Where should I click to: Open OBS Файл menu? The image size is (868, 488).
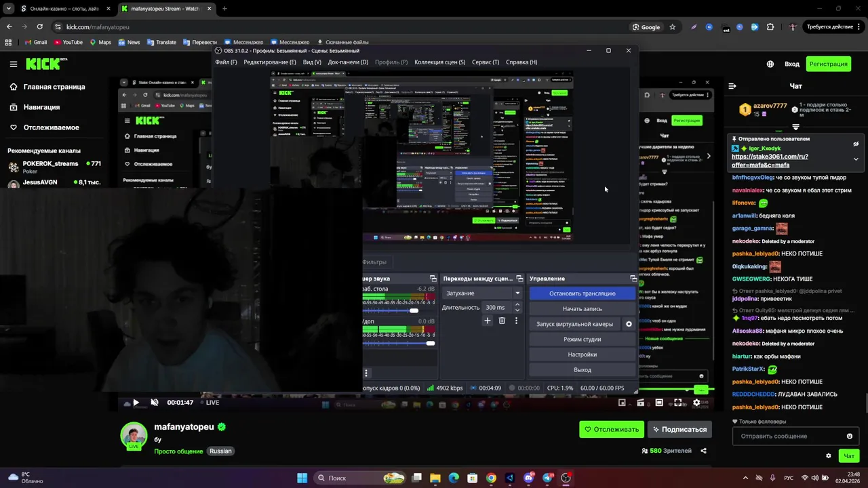(x=226, y=62)
